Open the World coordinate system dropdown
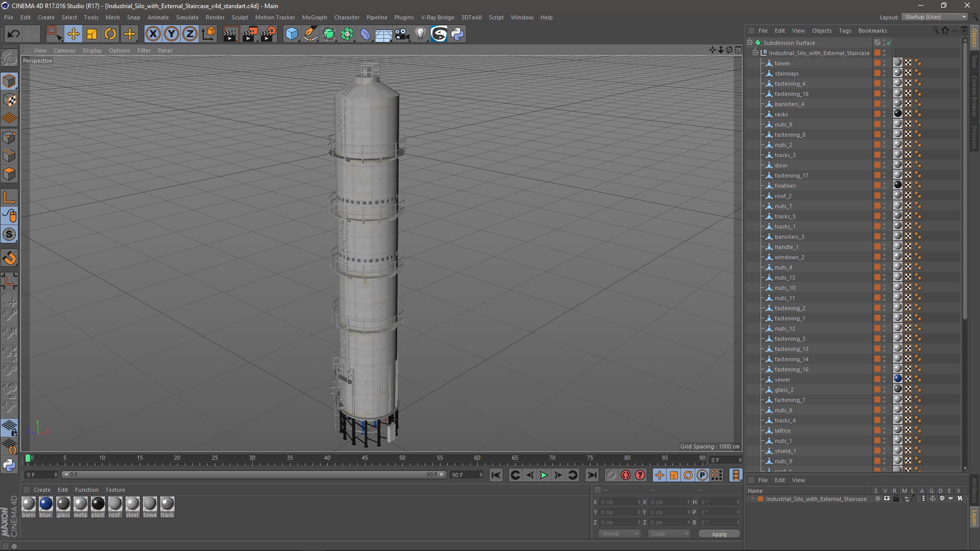Viewport: 980px width, 551px height. (620, 534)
